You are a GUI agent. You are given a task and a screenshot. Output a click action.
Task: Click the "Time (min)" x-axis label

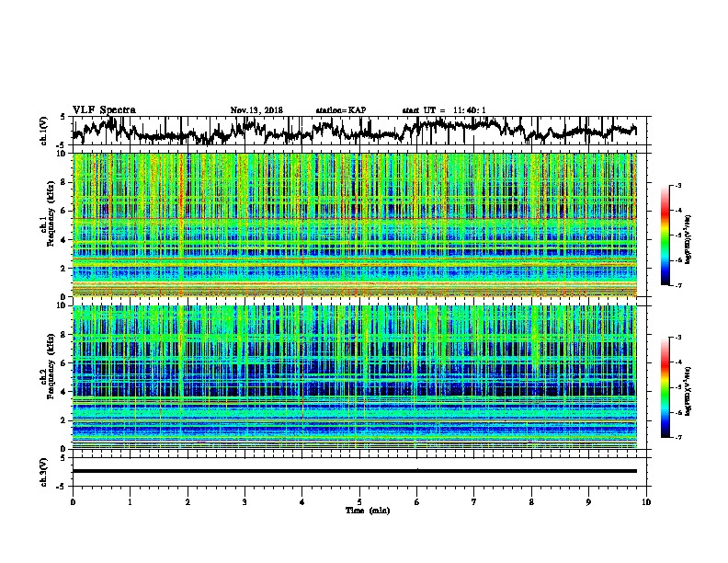(x=368, y=511)
